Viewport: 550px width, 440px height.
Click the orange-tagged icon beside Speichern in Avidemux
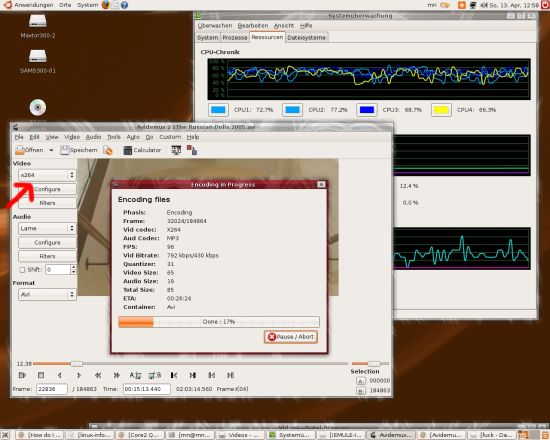pos(108,150)
